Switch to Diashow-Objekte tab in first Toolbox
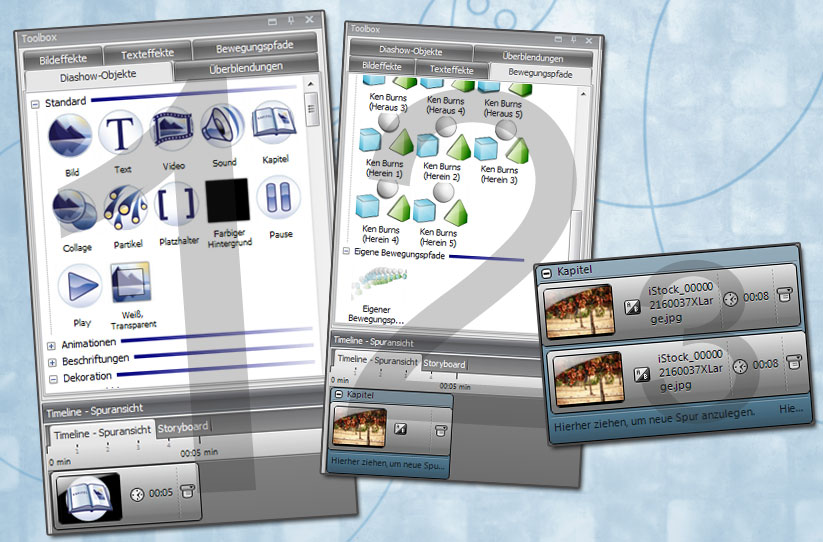The width and height of the screenshot is (823, 542). click(x=98, y=77)
